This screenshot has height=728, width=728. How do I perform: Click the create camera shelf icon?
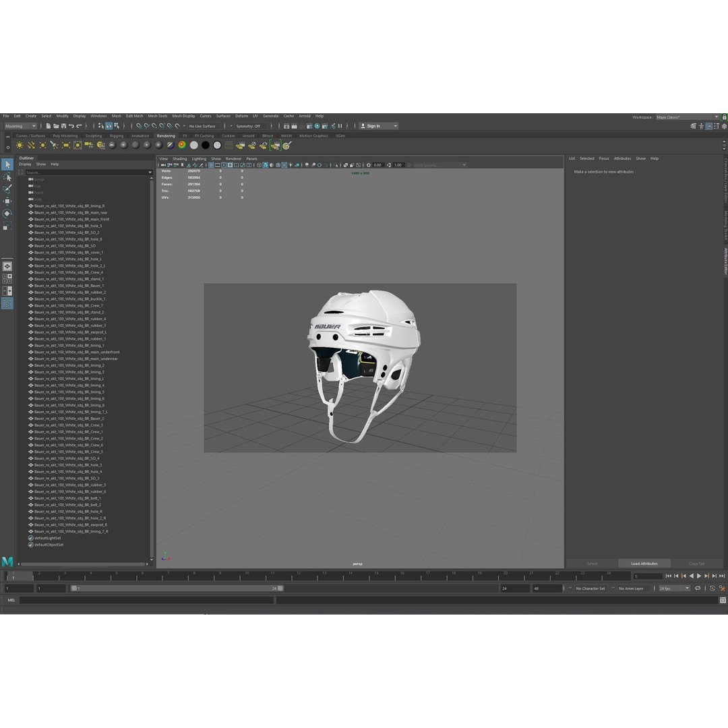coord(89,146)
